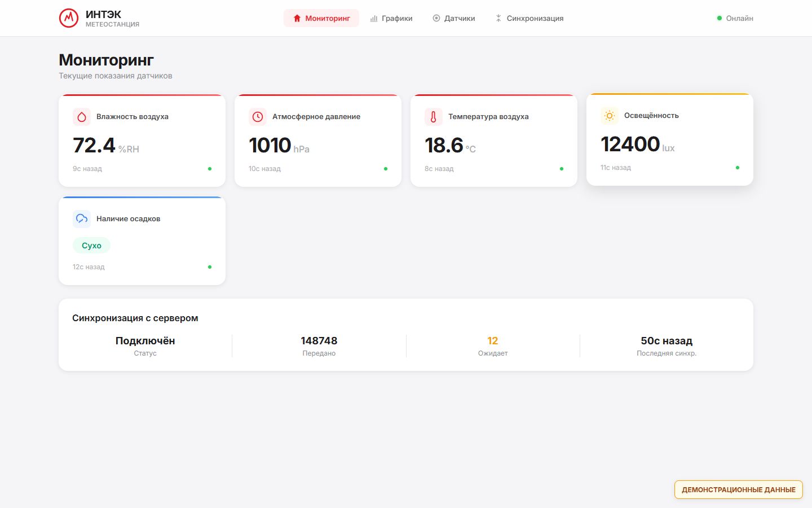
Task: Click the pending count 12 Ожидает
Action: pos(493,346)
